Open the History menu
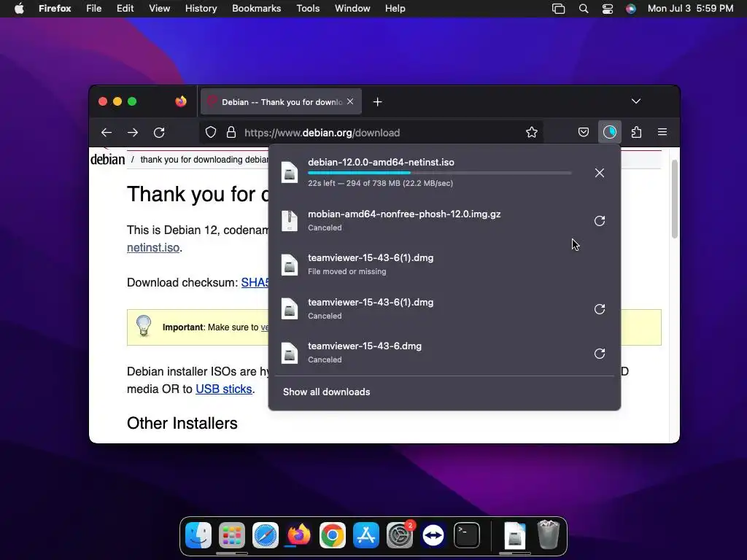The image size is (747, 560). [x=201, y=9]
